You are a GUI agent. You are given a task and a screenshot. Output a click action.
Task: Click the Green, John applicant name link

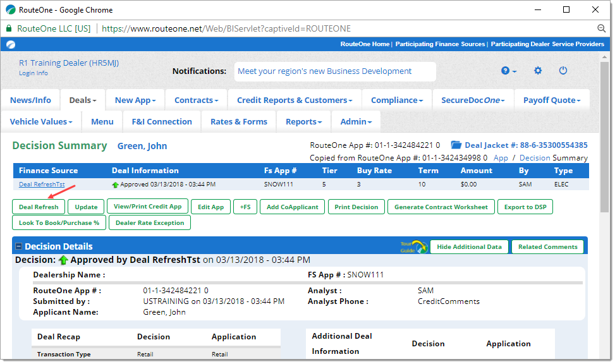(x=142, y=146)
